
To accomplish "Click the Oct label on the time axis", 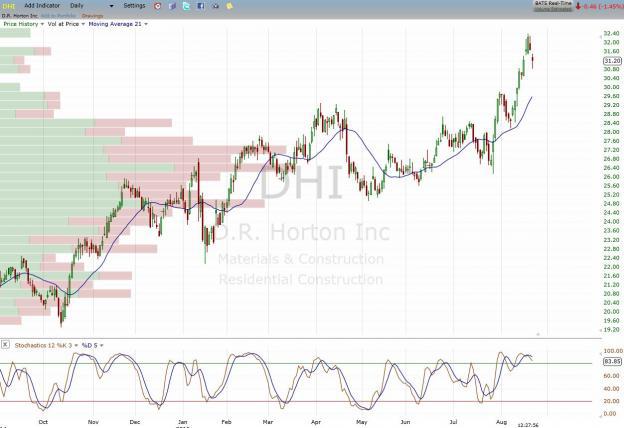I will [x=43, y=422].
